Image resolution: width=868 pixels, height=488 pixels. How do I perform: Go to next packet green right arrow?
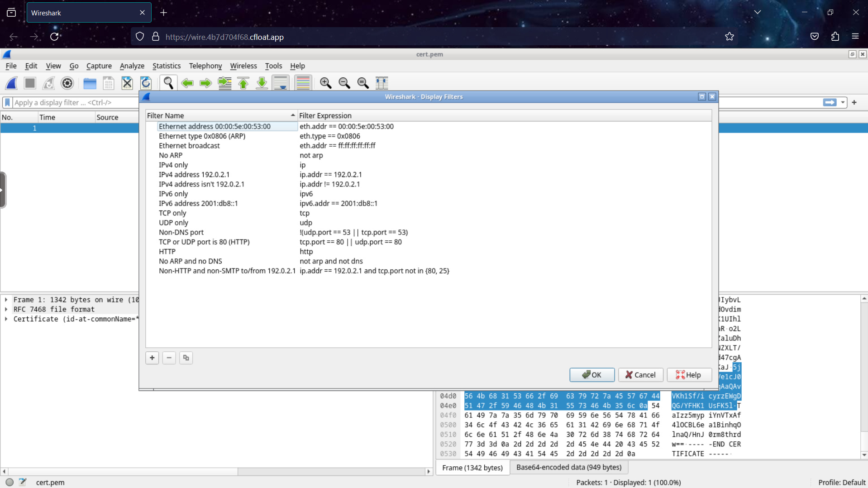[205, 83]
